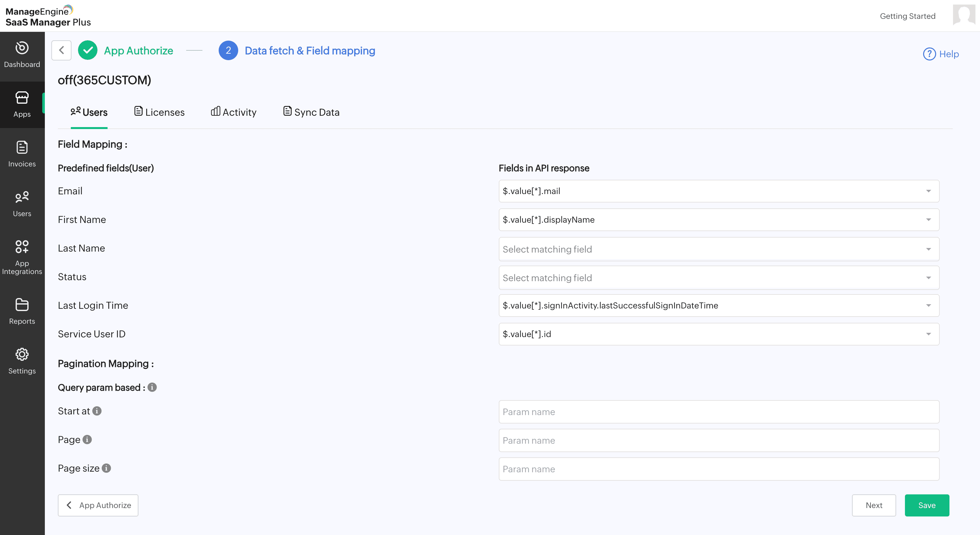This screenshot has width=980, height=535.
Task: Open the Email field mapping dropdown
Action: point(719,191)
